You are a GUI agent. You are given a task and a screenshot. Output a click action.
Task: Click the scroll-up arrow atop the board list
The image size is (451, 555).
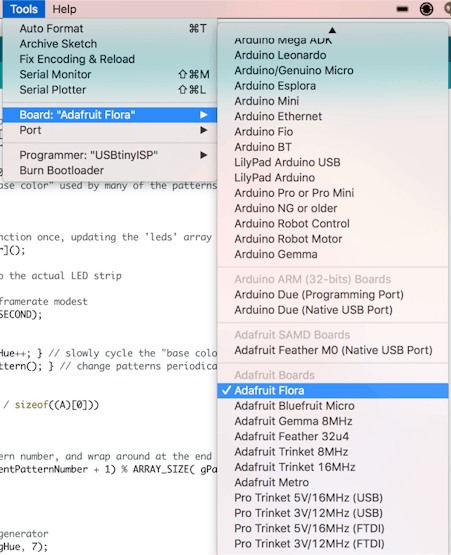332,30
